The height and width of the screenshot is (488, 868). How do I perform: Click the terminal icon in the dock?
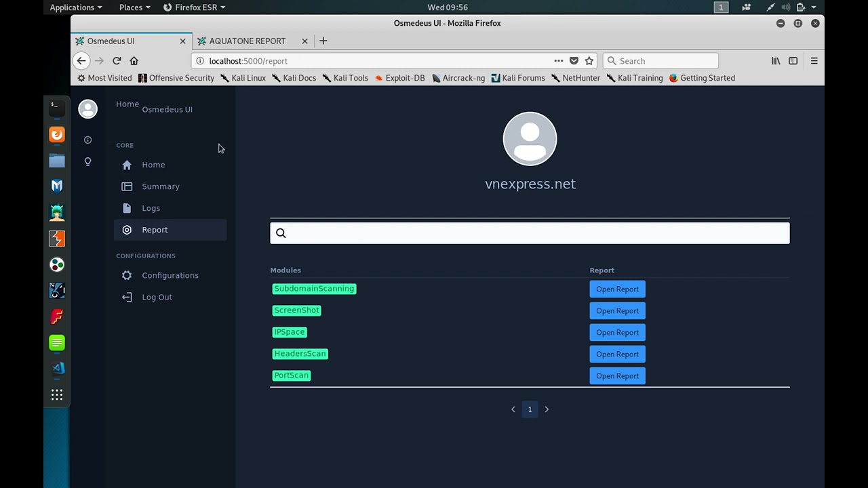tap(57, 107)
